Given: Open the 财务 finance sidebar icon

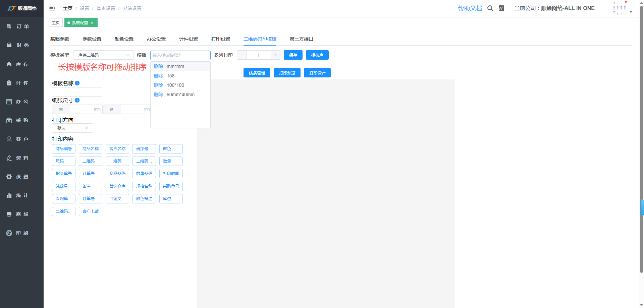Looking at the screenshot, I should pos(9,45).
